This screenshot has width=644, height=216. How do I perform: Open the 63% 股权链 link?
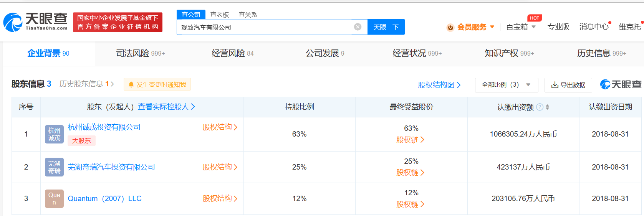point(410,140)
